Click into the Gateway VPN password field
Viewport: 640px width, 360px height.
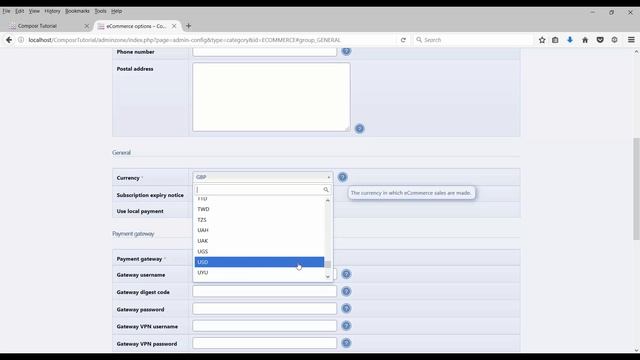[x=264, y=343]
